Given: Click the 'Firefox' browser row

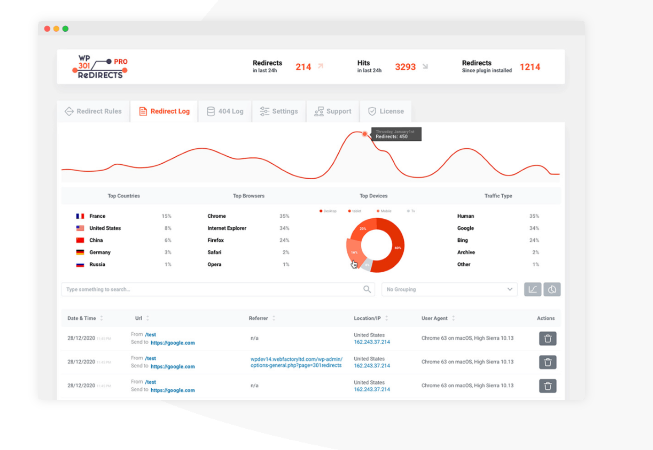Looking at the screenshot, I should 248,240.
